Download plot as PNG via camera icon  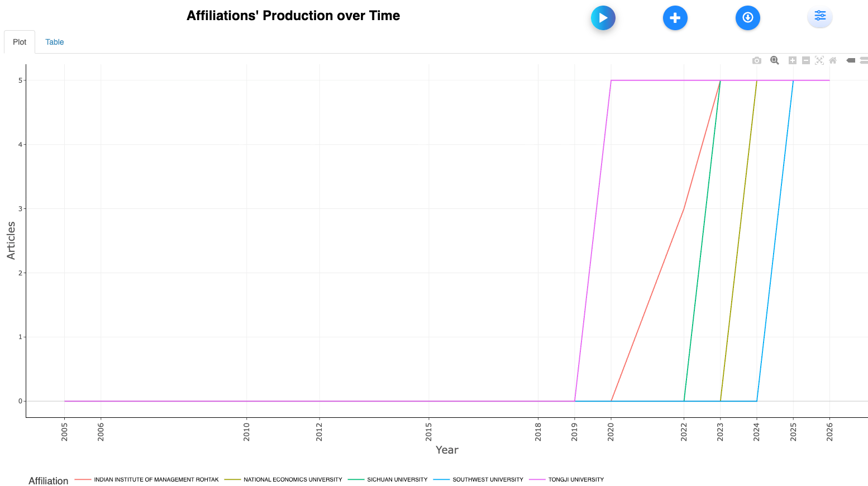756,60
